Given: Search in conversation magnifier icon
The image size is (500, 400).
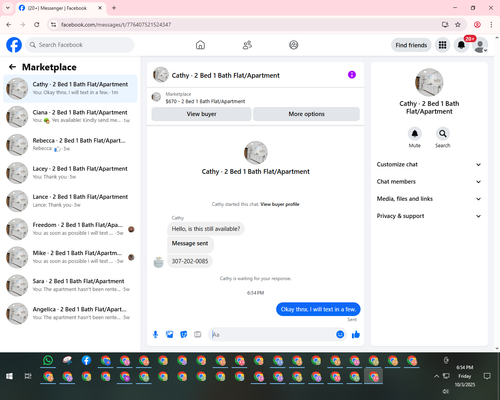Looking at the screenshot, I should [443, 134].
